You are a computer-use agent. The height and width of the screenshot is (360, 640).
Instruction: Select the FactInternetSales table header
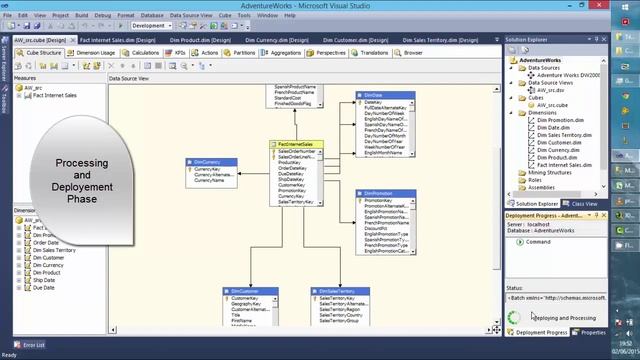tap(296, 144)
